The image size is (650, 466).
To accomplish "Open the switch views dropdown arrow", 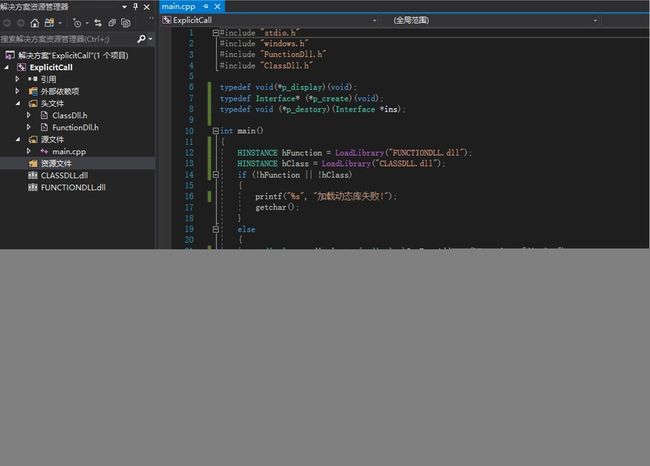I will pos(60,23).
